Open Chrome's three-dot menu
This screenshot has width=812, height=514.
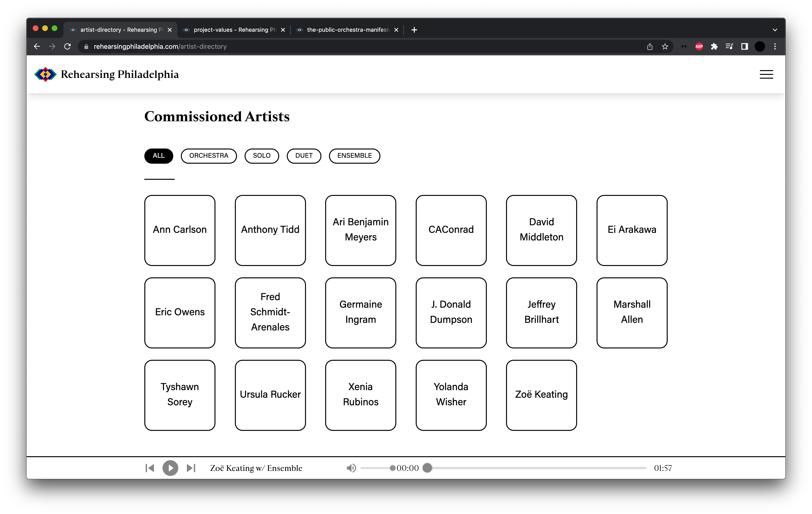[x=775, y=46]
